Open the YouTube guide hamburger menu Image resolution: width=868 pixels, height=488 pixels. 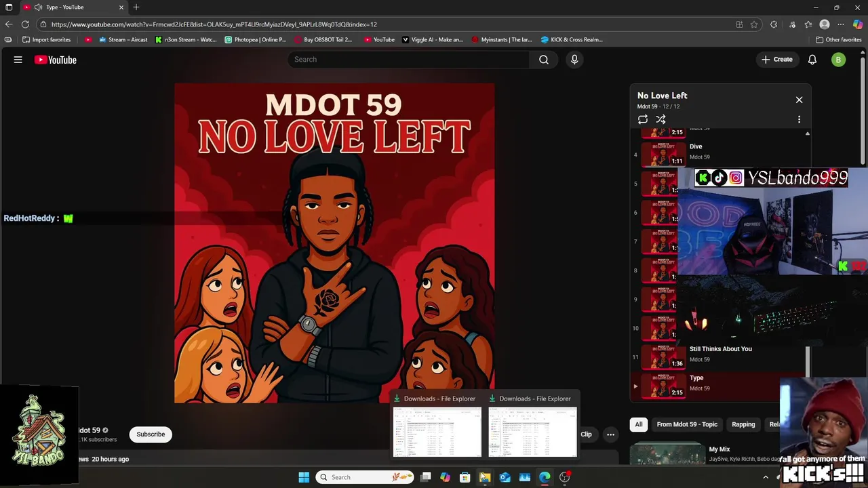tap(18, 60)
